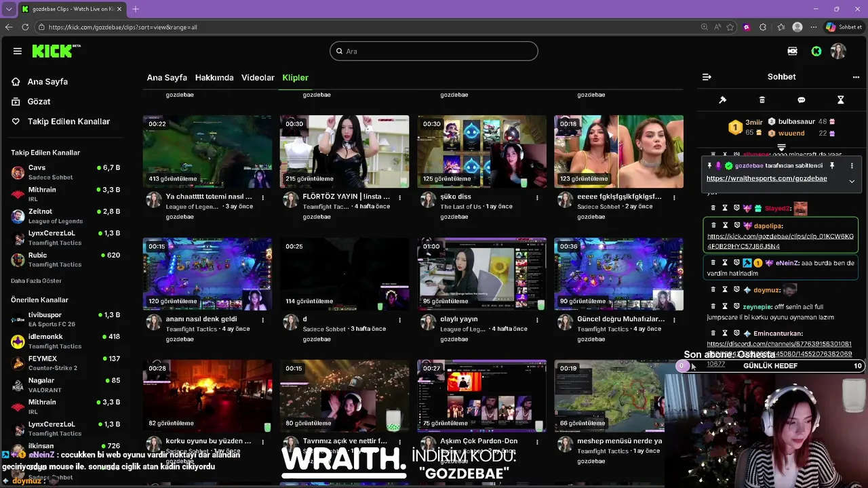Timeout zeynepie using hourglass icon
The image size is (868, 488).
tap(725, 306)
